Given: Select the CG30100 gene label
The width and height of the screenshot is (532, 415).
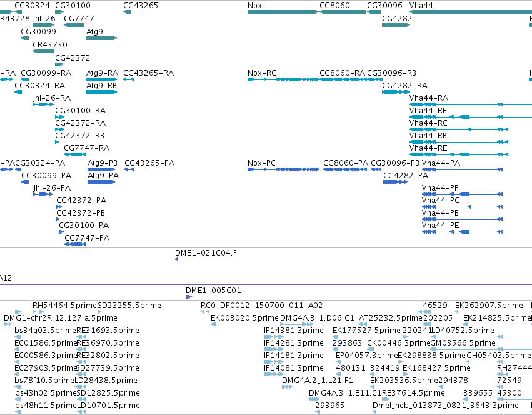Looking at the screenshot, I should coord(73,6).
